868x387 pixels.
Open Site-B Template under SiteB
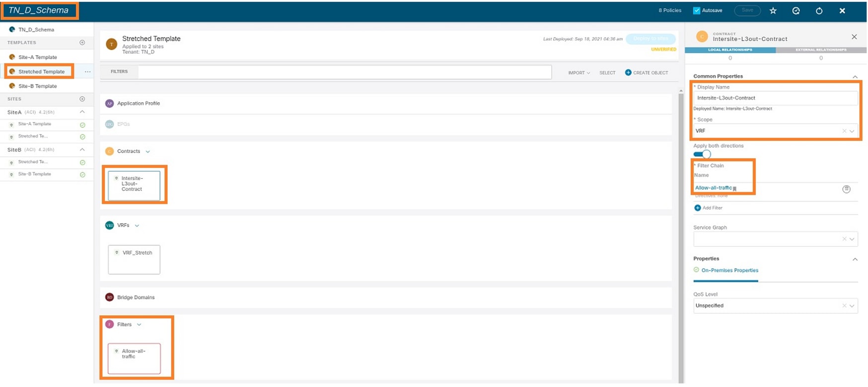click(34, 174)
